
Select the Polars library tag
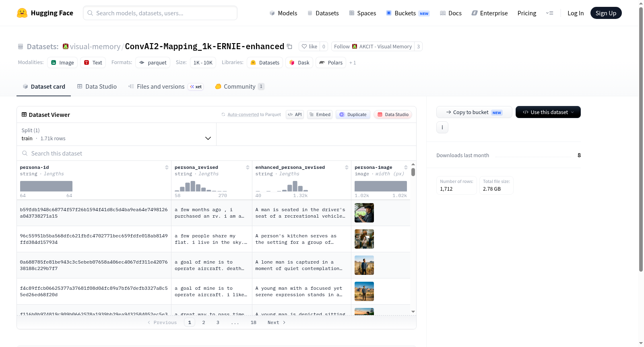(331, 62)
